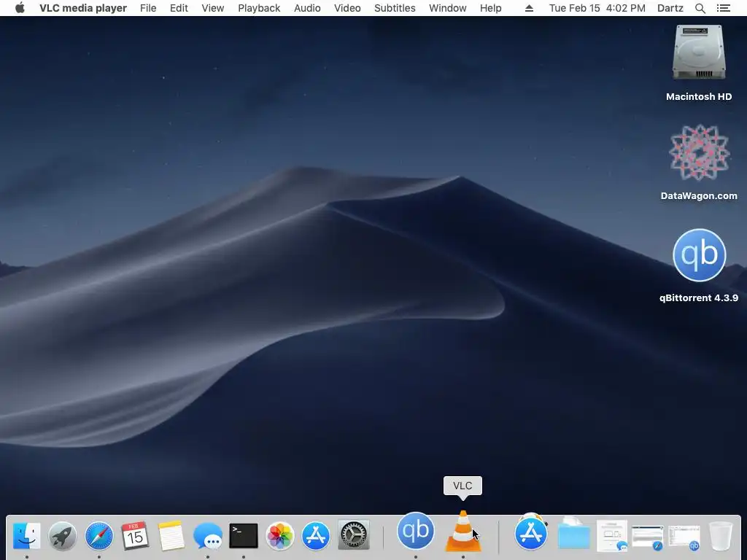The width and height of the screenshot is (747, 560).
Task: Open the Window menu
Action: [447, 8]
